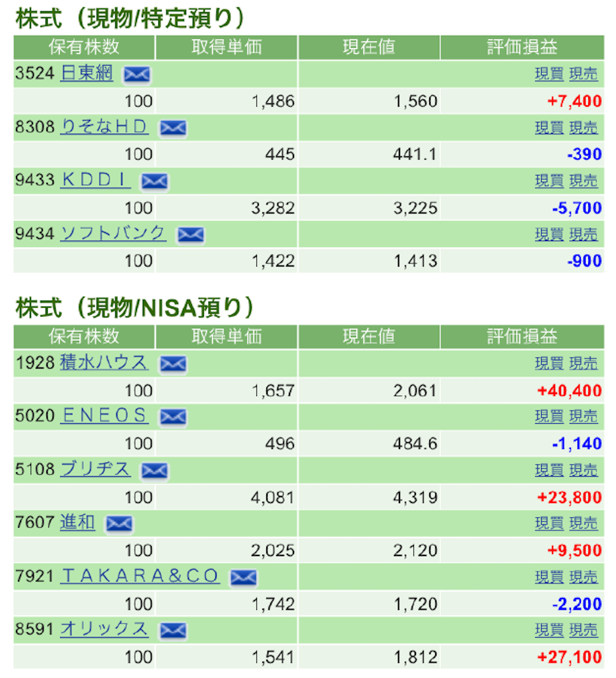Click 現買 in the オリックス row
The image size is (616, 678).
click(549, 630)
